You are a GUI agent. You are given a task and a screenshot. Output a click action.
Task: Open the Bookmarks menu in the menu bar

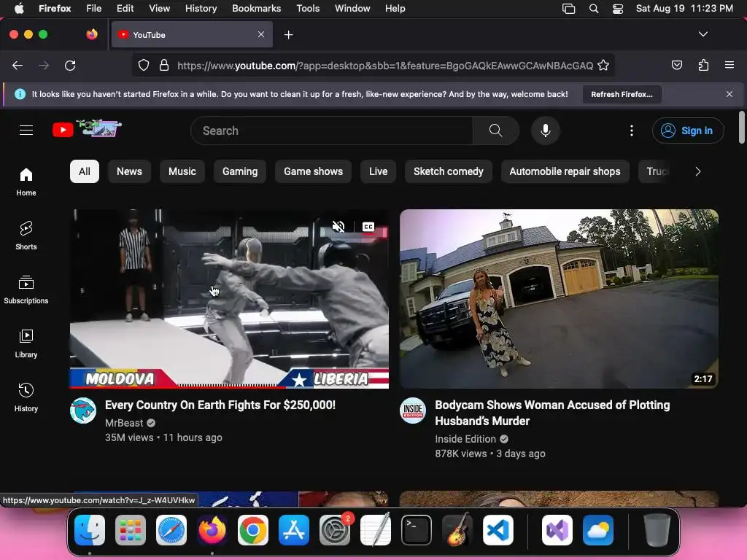pyautogui.click(x=256, y=8)
